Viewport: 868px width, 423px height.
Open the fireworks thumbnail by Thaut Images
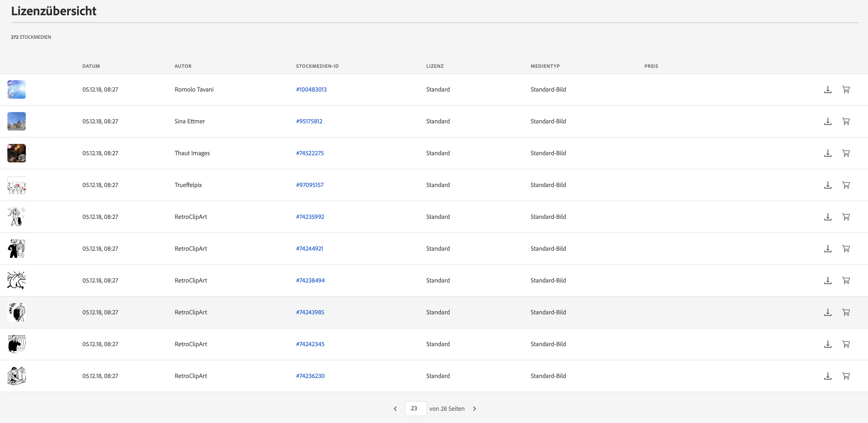point(17,153)
